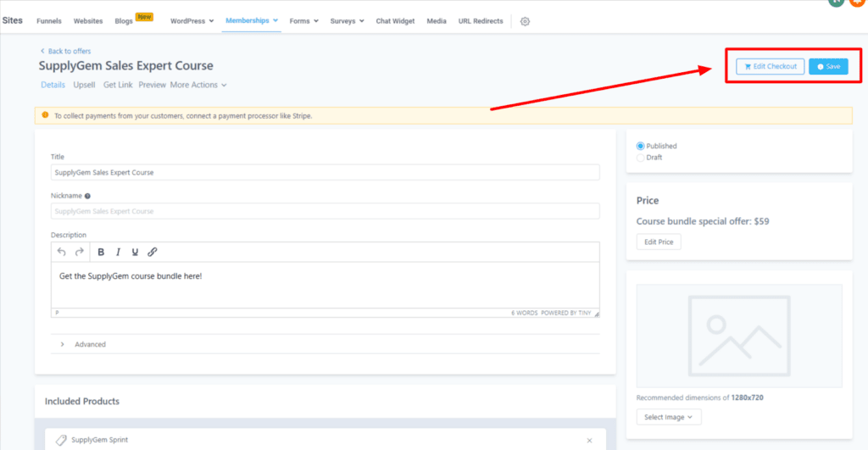Click the Edit Checkout button
This screenshot has width=868, height=450.
coord(770,66)
